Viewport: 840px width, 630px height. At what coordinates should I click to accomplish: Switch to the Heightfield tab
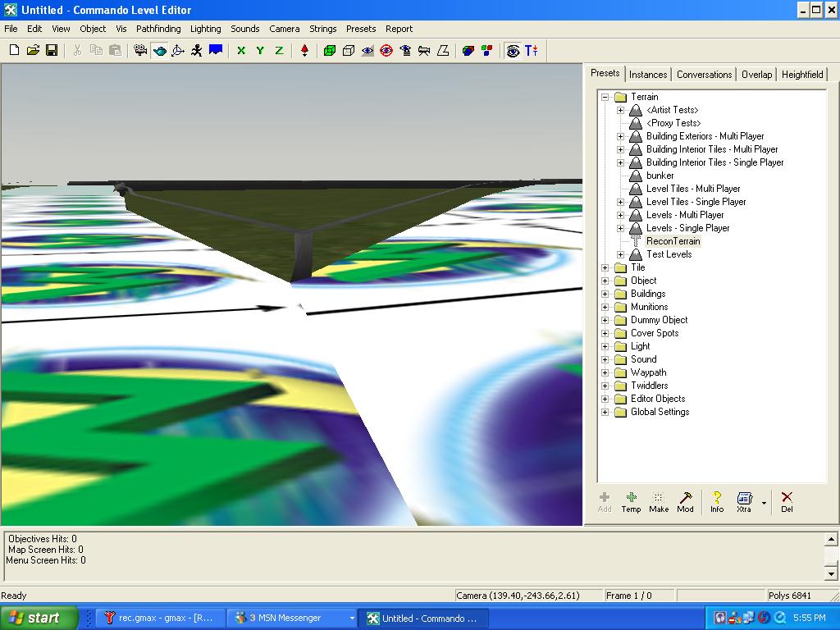801,74
